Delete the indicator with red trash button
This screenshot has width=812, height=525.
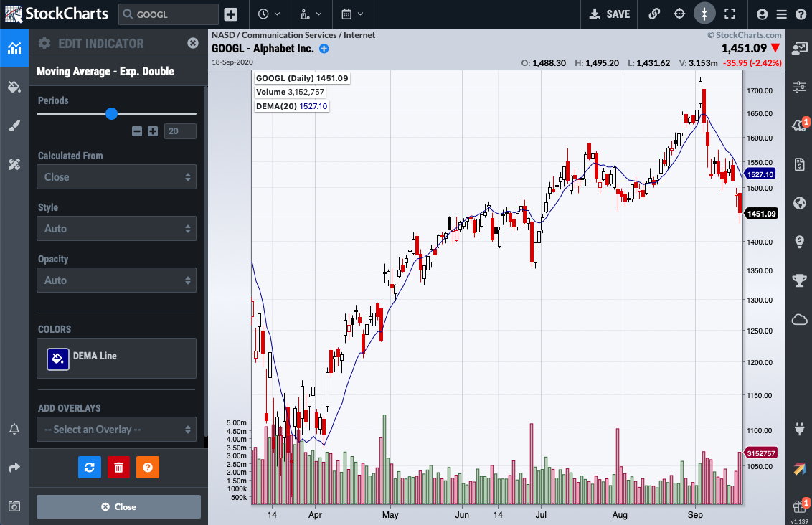click(118, 468)
